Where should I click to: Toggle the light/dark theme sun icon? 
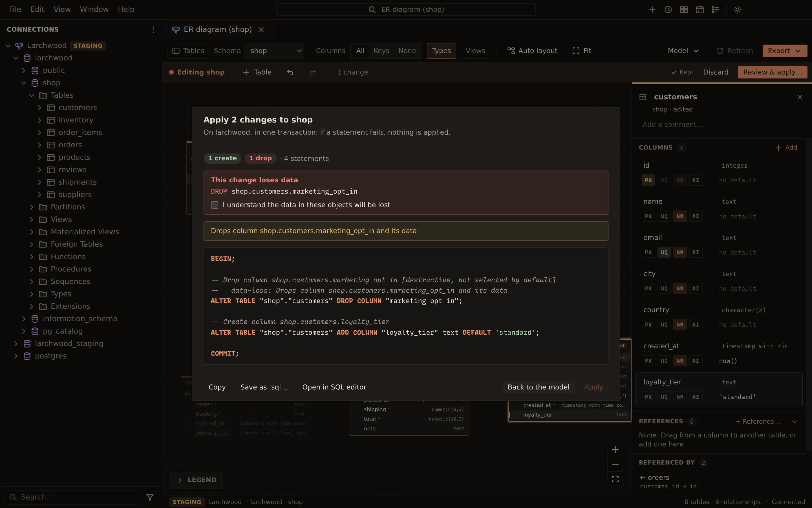pyautogui.click(x=738, y=10)
